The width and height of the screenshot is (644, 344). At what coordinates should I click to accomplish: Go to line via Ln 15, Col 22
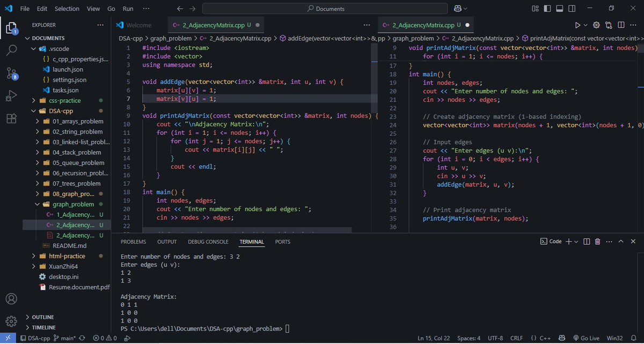[435, 339]
